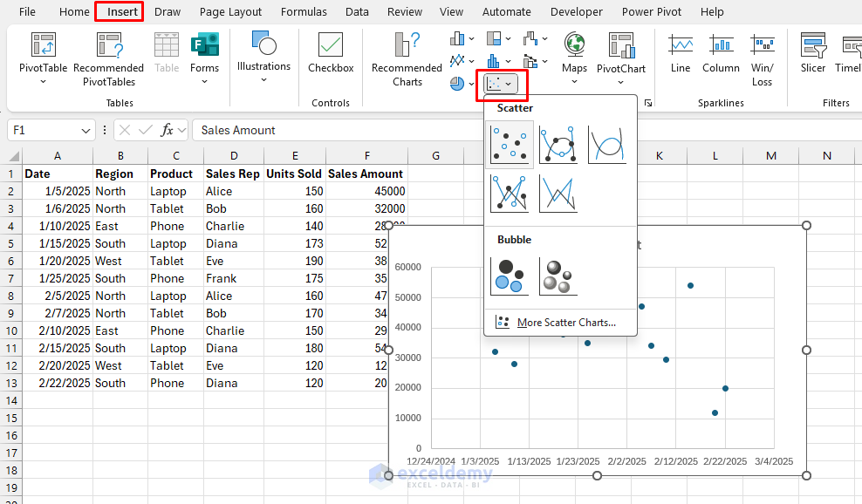Select Scatter with Smooth Lines and Markers

tap(558, 145)
